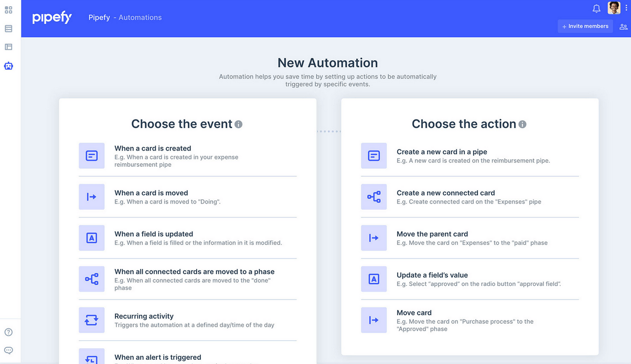Screen dimensions: 631x364
Task: Click the card icon for When a card is created
Action: point(92,156)
